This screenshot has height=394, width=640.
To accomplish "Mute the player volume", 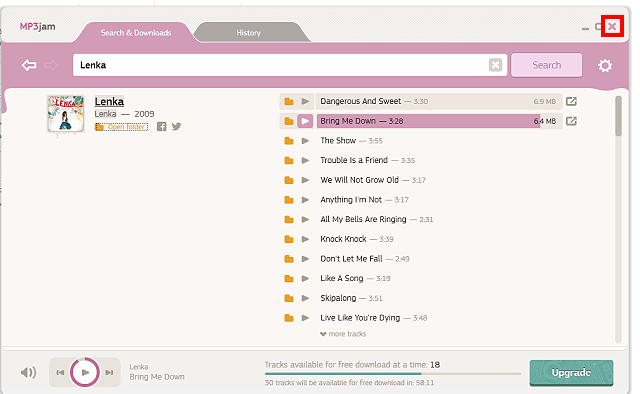I will (28, 372).
